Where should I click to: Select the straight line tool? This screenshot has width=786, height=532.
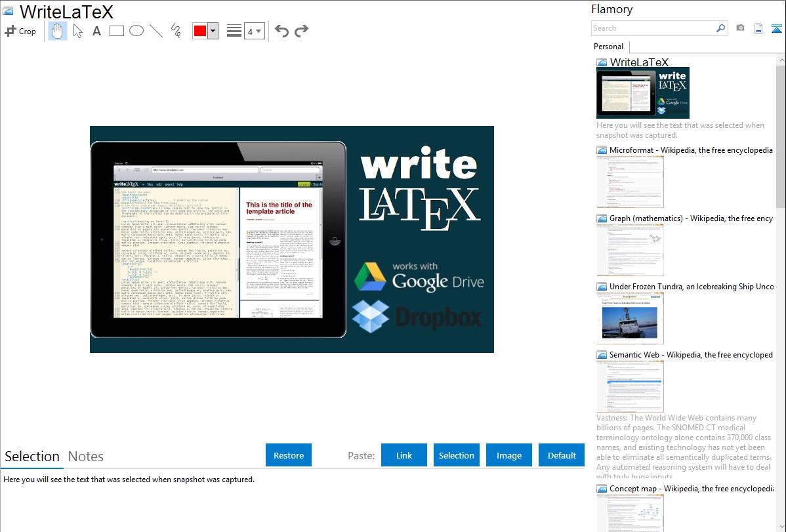pyautogui.click(x=156, y=31)
